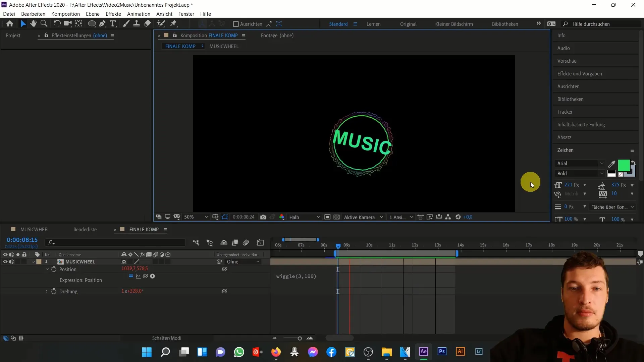The height and width of the screenshot is (362, 644).
Task: Expand the Drehung property
Action: click(x=47, y=291)
